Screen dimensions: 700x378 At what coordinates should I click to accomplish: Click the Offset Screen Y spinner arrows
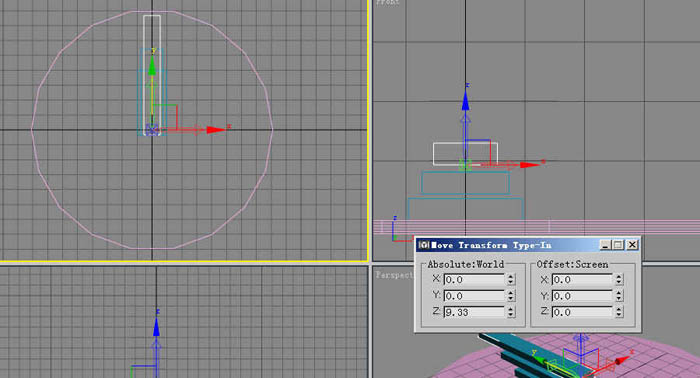tap(619, 296)
